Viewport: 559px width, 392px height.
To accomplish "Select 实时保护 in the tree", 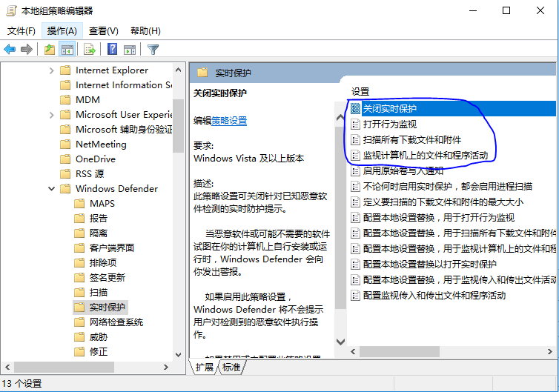I will [x=107, y=308].
